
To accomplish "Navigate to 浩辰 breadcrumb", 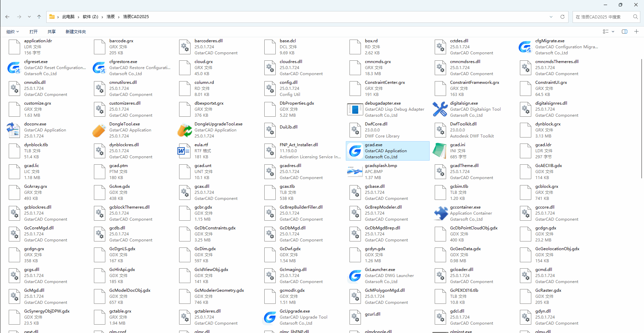I will point(111,17).
